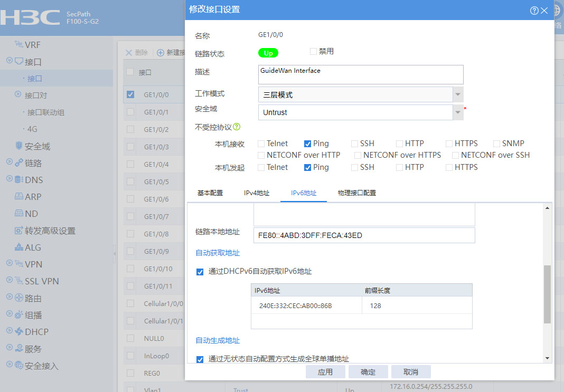Viewport: 564px width, 392px height.
Task: Click the 自动获取地址 link
Action: coord(218,253)
